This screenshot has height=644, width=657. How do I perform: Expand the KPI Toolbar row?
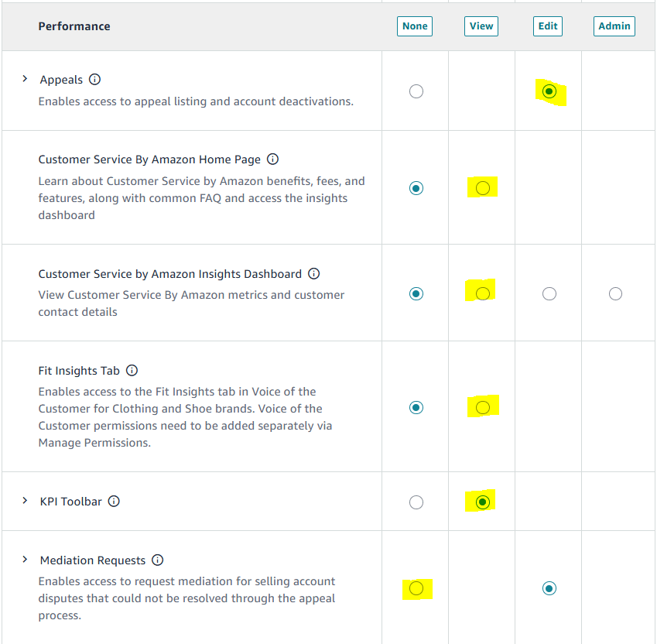25,501
